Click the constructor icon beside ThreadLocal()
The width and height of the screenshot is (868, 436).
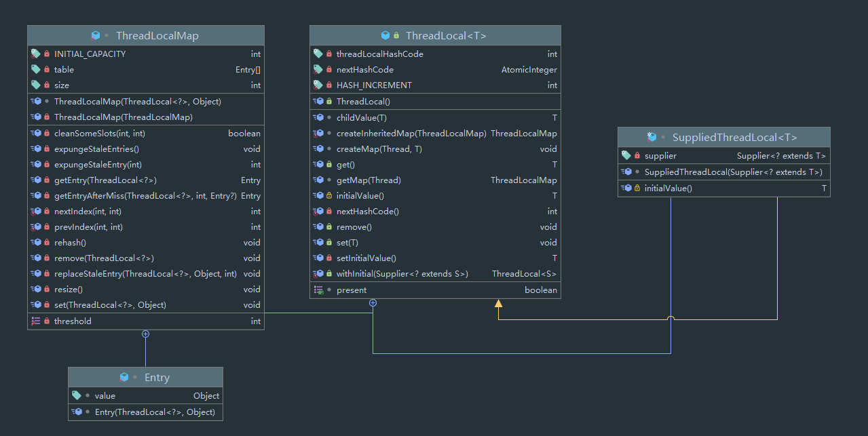318,102
